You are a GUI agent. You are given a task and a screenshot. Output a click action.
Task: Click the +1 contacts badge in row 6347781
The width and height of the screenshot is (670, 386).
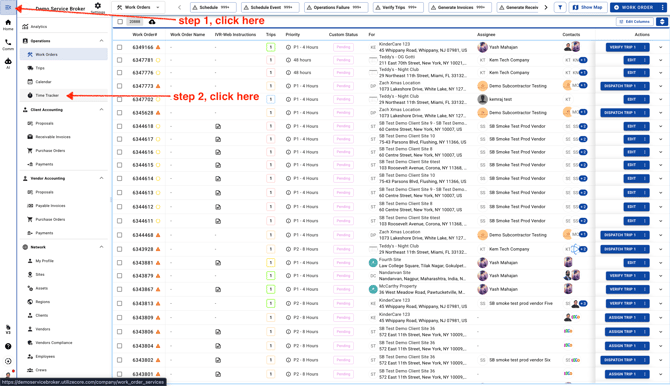coord(583,60)
